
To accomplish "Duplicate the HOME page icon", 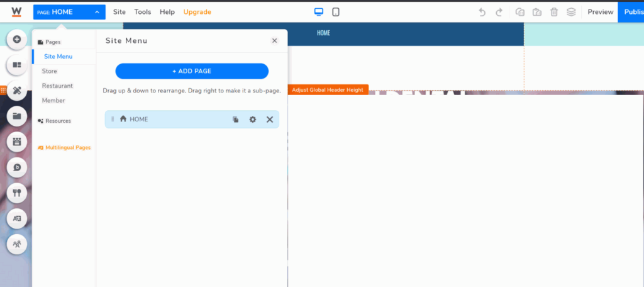I will tap(235, 119).
